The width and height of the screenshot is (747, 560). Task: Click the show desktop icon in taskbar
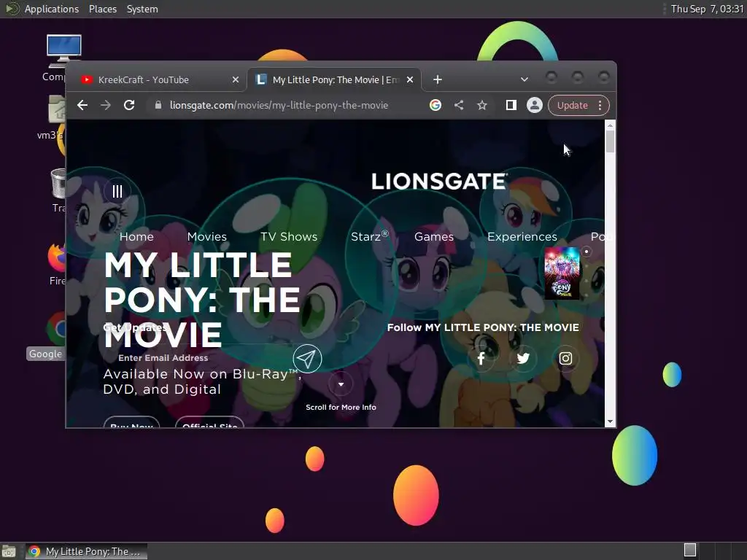(9, 551)
